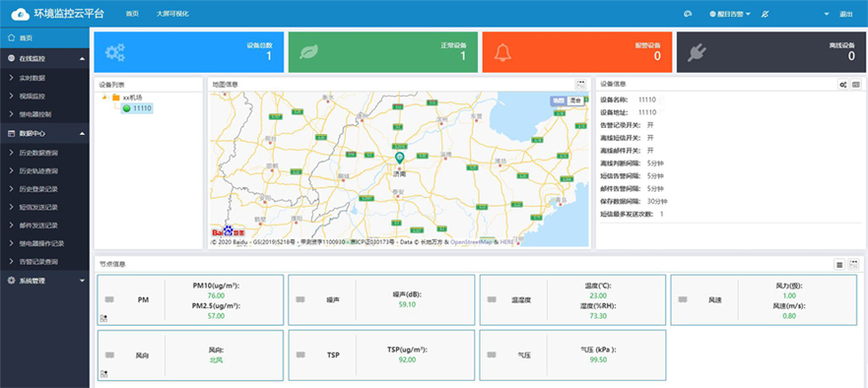Click the muted sound icon in top bar

765,14
